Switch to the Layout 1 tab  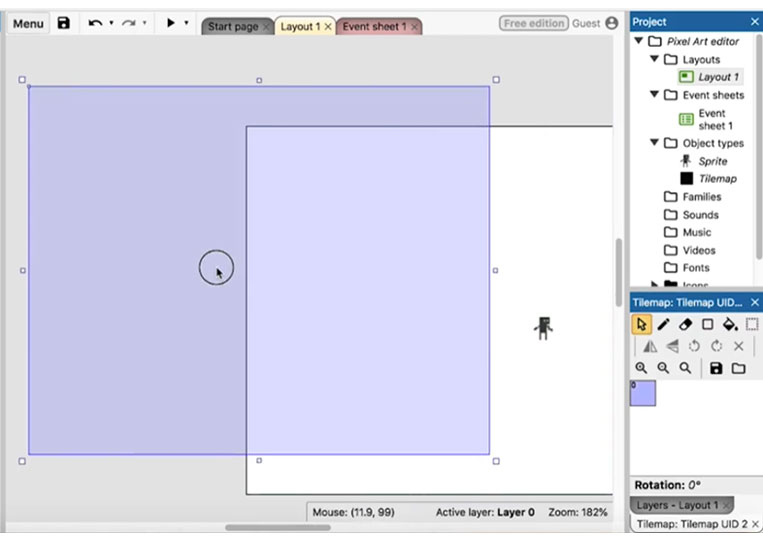300,26
